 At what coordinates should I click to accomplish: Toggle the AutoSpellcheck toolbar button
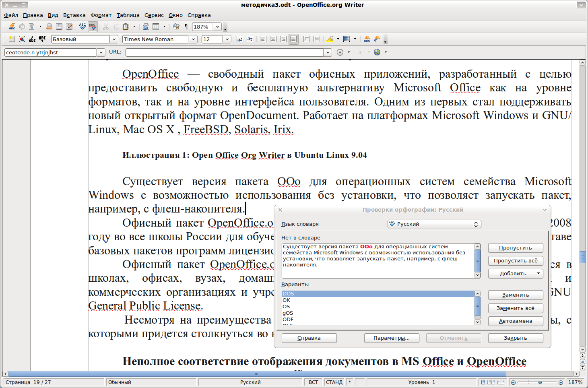point(93,27)
